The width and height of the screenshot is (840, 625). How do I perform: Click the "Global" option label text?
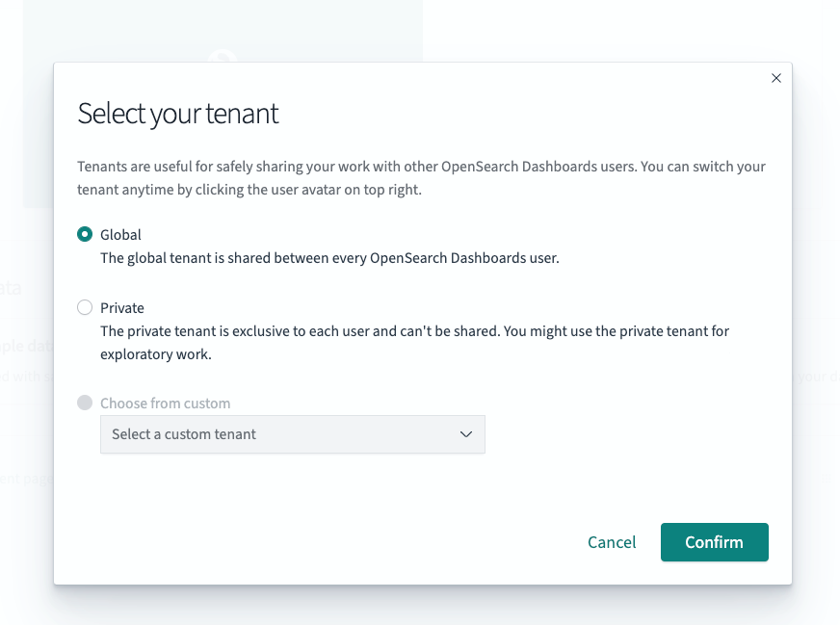120,234
